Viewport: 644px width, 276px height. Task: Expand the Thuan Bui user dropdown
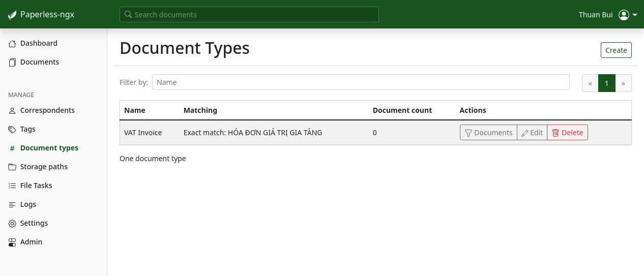pyautogui.click(x=628, y=15)
